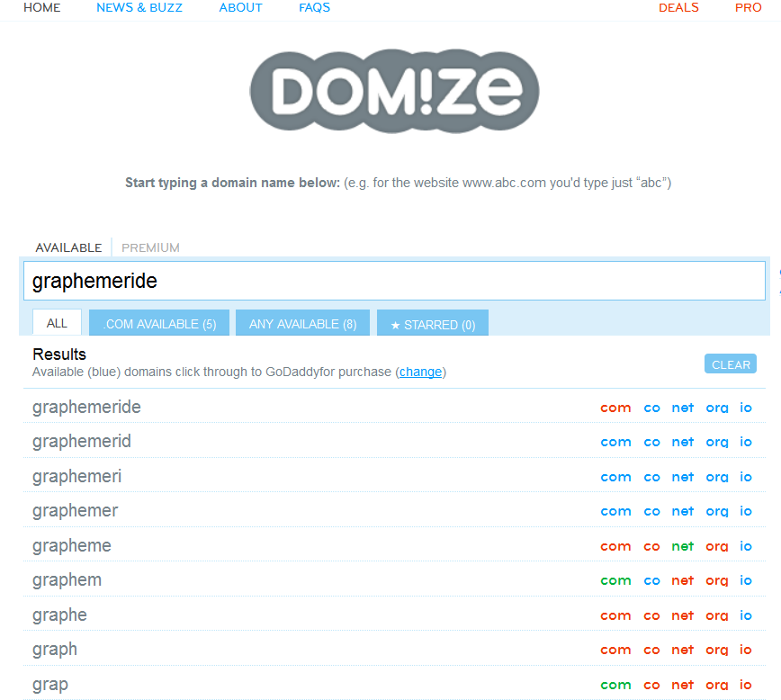Click io for grapheme
Screen dimensions: 781x700
click(x=746, y=546)
